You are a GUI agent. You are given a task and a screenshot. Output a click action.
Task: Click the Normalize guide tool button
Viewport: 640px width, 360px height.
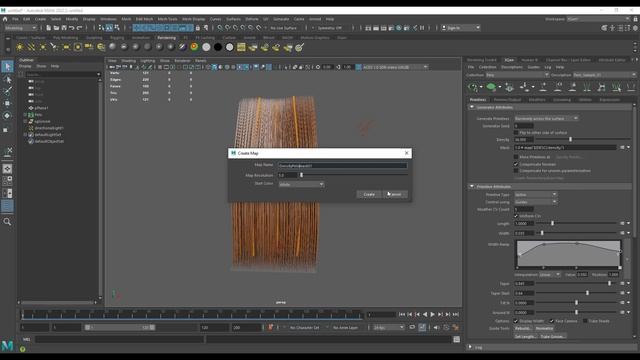[x=544, y=329]
